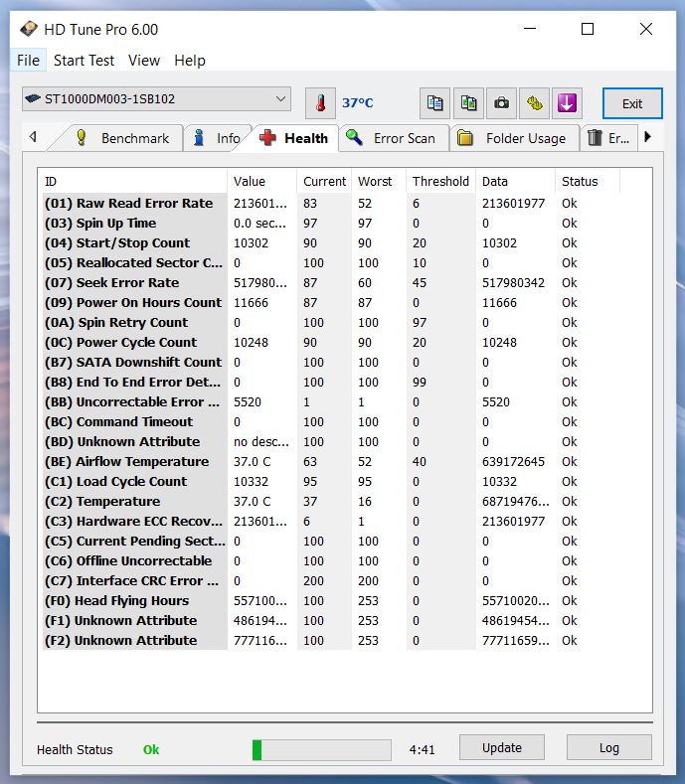This screenshot has height=784, width=685.
Task: Switch to the Folder Usage tab
Action: coord(513,138)
